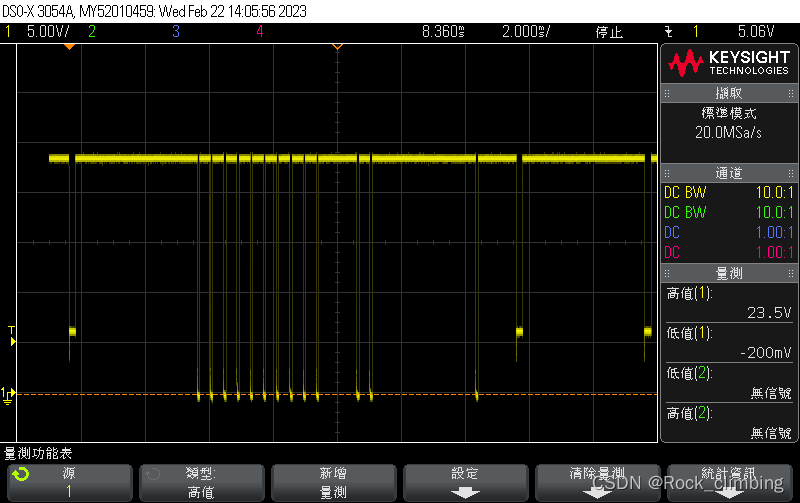This screenshot has width=800, height=503.
Task: Open the 類型 高值 type softkey
Action: (202, 483)
